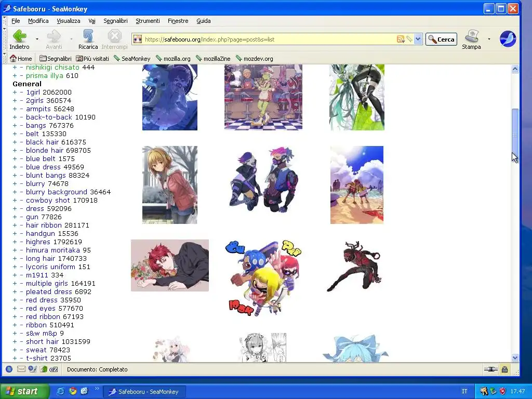Click the Safebooru - SeaMonkey taskbar button

click(144, 392)
